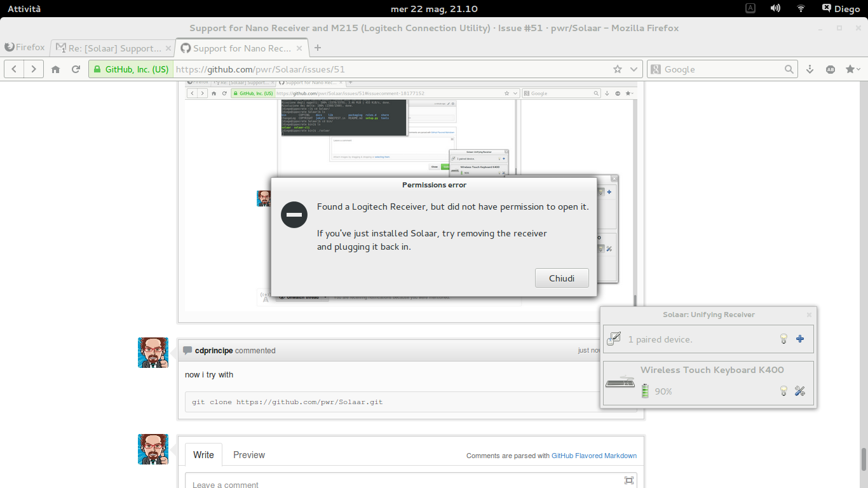The image size is (868, 488).
Task: Open the Wi-Fi network menu in top bar
Action: coord(801,8)
